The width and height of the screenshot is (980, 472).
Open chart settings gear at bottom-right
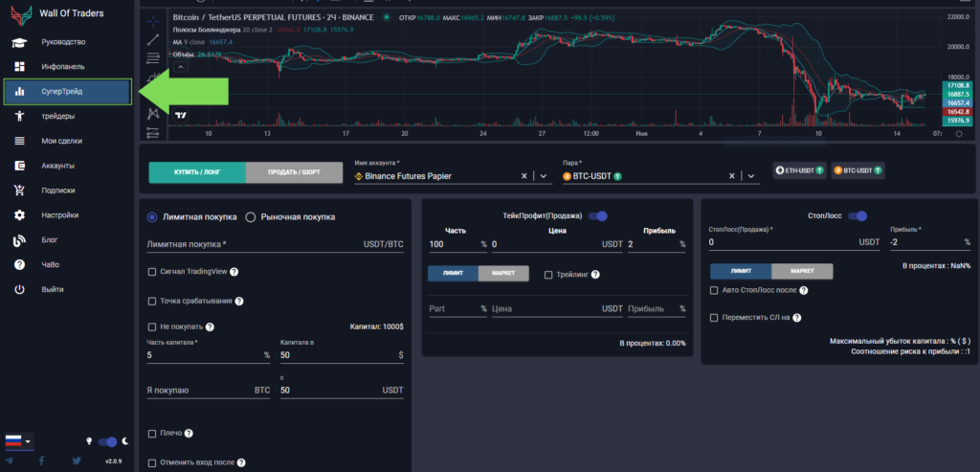click(x=959, y=134)
